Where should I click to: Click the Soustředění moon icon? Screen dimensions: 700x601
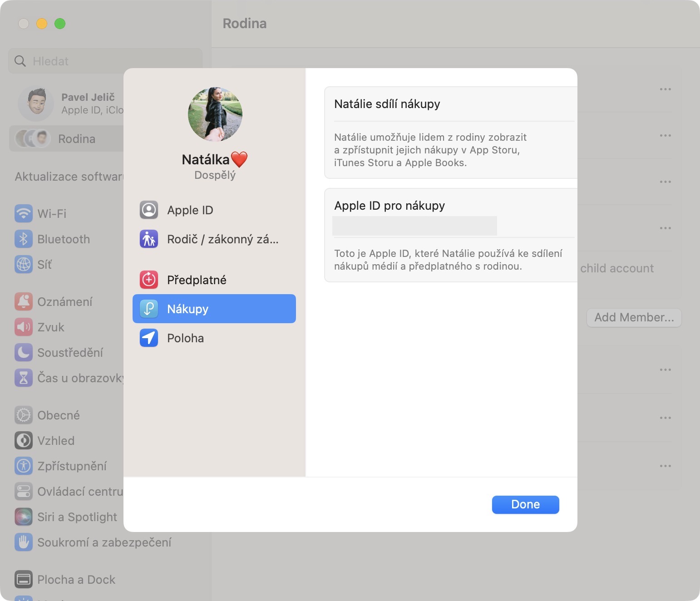tap(24, 352)
